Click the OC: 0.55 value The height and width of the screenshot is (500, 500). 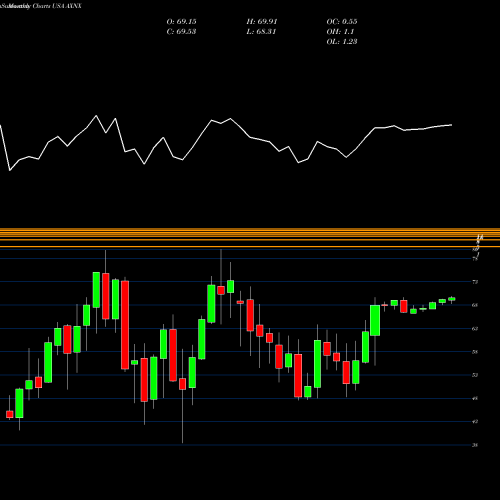pyautogui.click(x=342, y=22)
